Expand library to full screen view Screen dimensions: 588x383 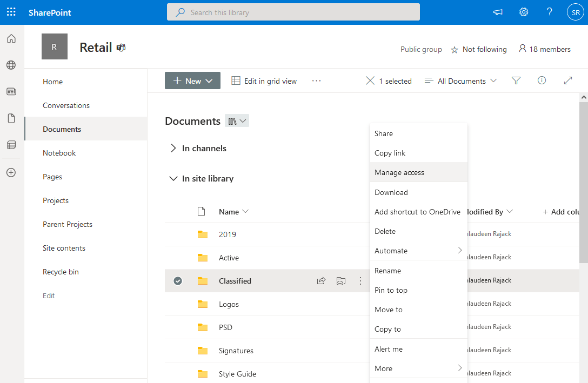pos(568,80)
